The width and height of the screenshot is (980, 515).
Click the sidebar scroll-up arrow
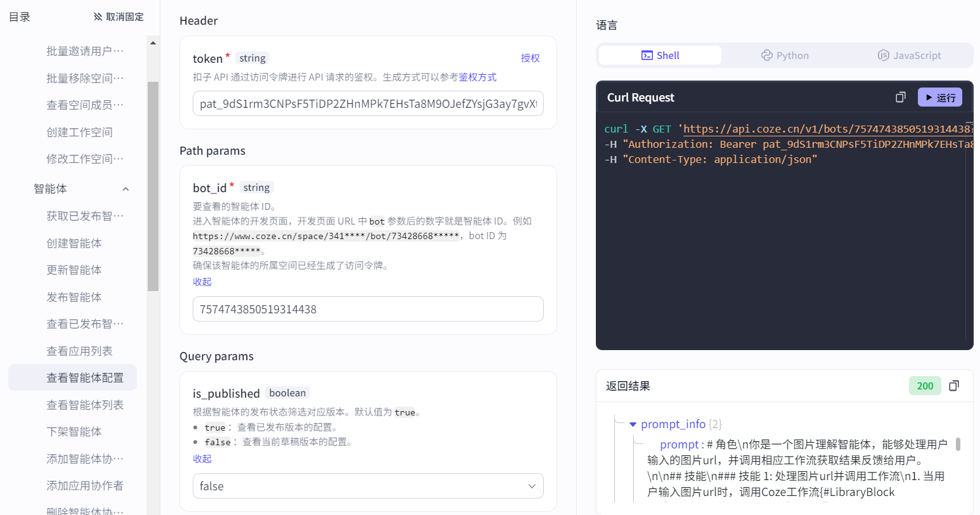coord(153,42)
